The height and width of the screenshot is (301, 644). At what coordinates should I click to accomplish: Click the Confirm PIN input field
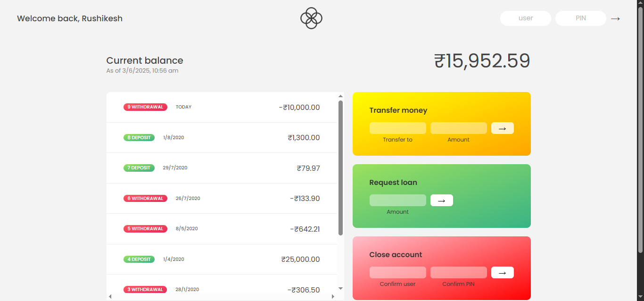pos(458,273)
